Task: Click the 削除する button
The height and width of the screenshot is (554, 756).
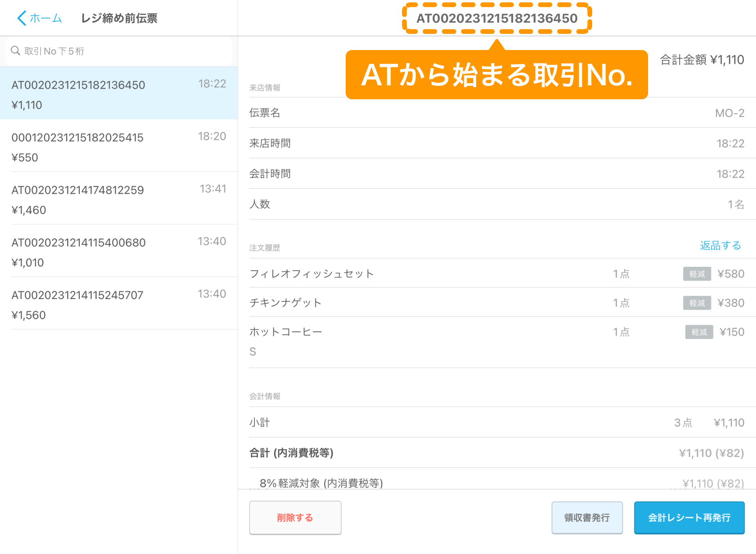Action: click(x=295, y=518)
